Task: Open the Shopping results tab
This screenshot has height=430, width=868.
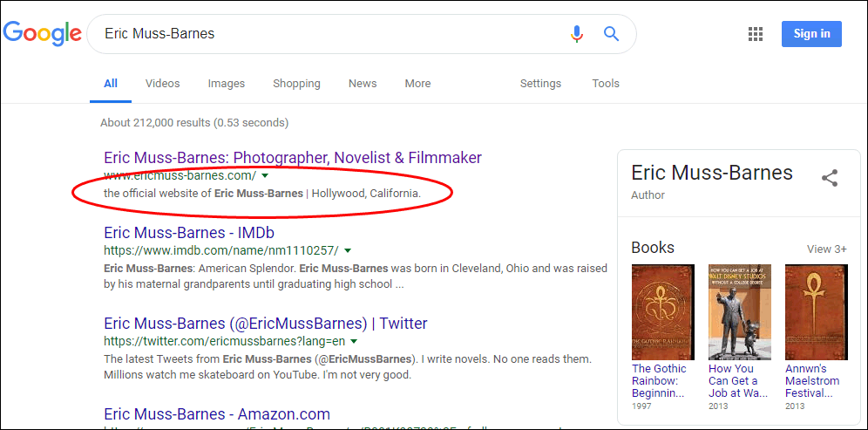Action: (296, 84)
